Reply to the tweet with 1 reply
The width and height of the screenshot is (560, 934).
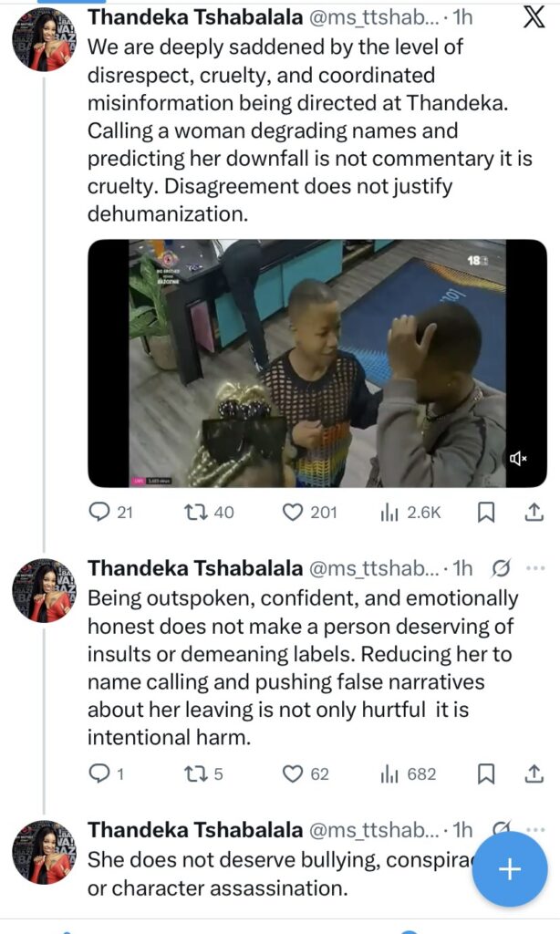99,774
